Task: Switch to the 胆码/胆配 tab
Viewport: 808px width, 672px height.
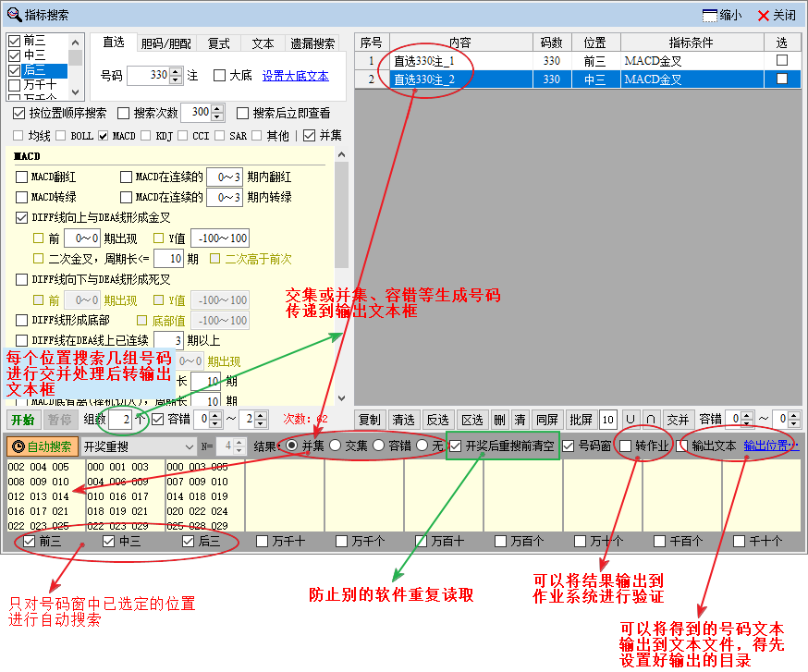Action: (x=165, y=43)
